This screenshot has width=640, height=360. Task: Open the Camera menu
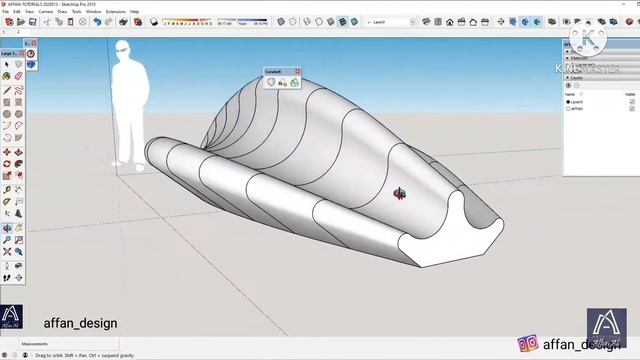click(46, 12)
